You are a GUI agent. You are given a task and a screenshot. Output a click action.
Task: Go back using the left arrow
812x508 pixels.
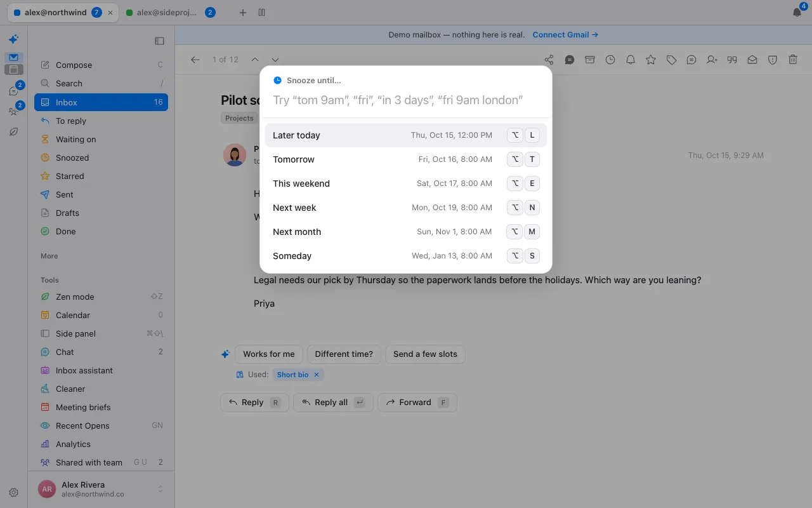[195, 60]
